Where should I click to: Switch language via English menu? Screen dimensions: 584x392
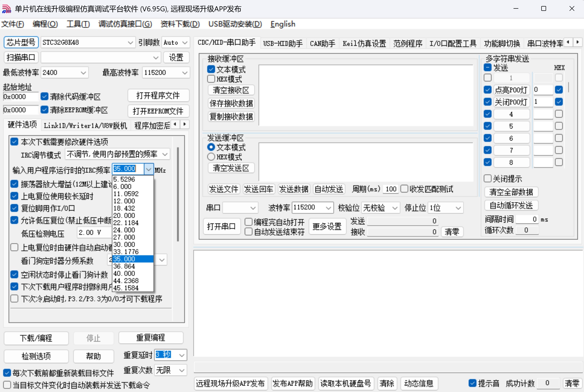(283, 24)
